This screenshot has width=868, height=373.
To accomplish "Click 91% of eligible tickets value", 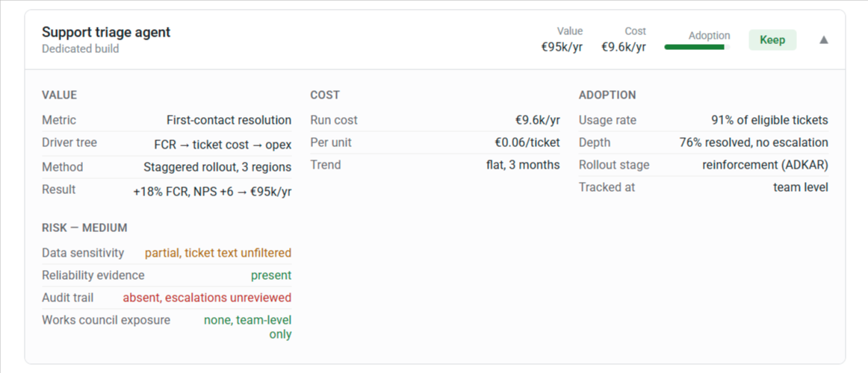I will point(769,120).
